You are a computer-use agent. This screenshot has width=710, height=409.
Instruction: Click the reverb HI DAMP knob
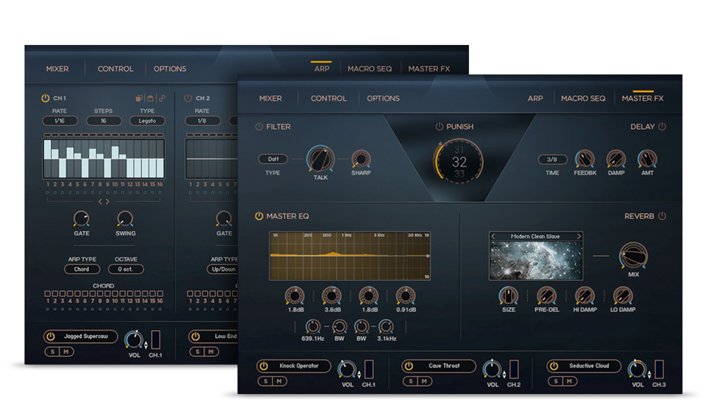coord(585,295)
